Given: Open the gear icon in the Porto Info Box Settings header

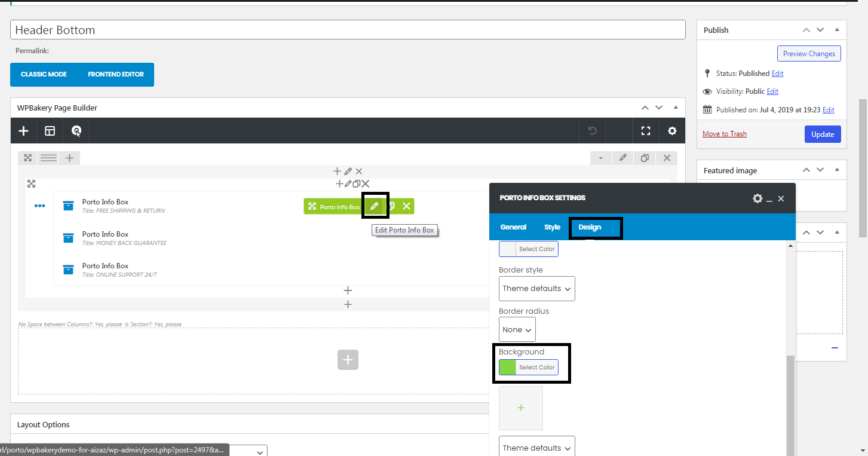Looking at the screenshot, I should coord(757,198).
